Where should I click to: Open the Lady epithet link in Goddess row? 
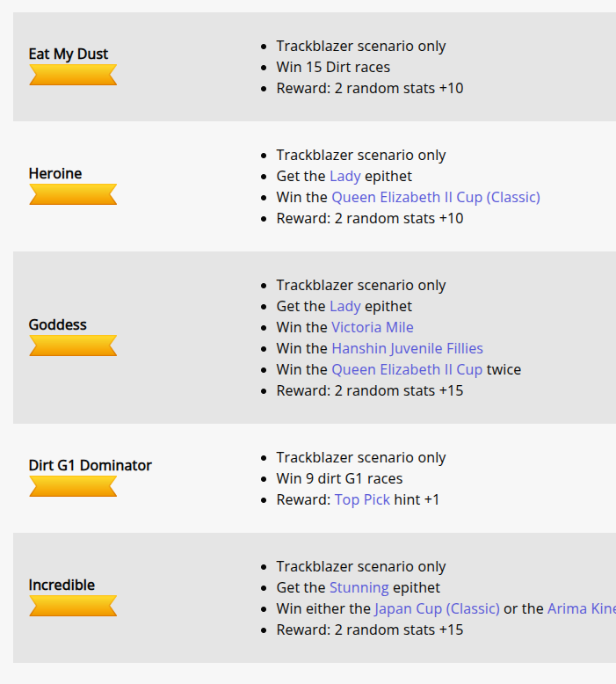click(x=344, y=306)
